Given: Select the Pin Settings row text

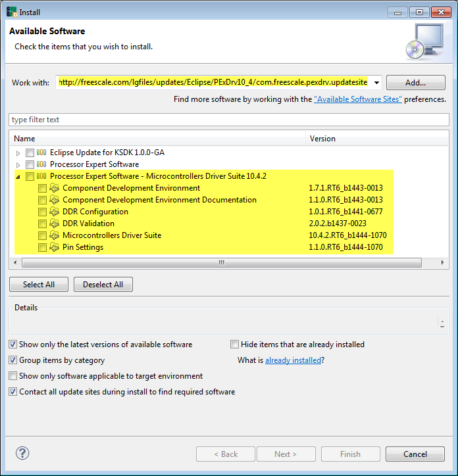Looking at the screenshot, I should pos(83,247).
